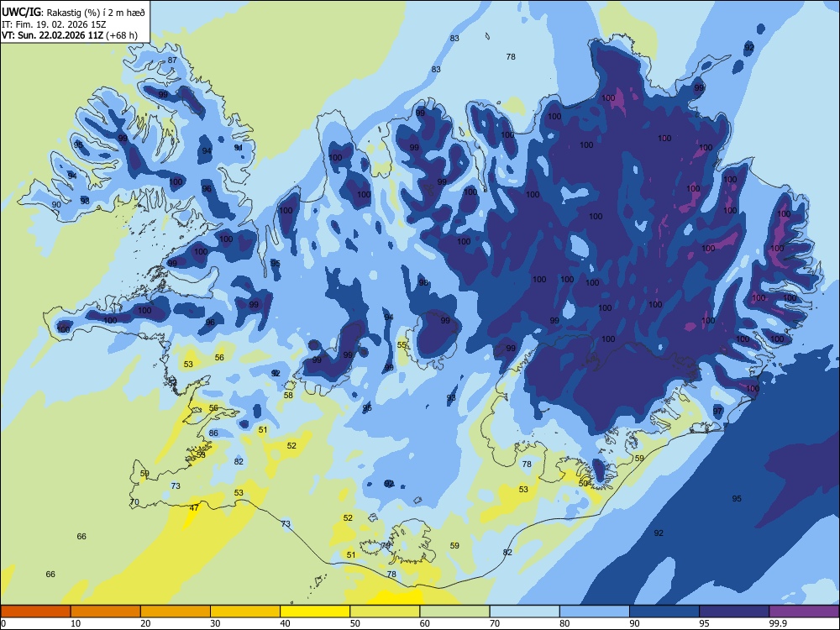The height and width of the screenshot is (630, 840).
Task: Click the 30–40 legend color segment
Action: (245, 612)
